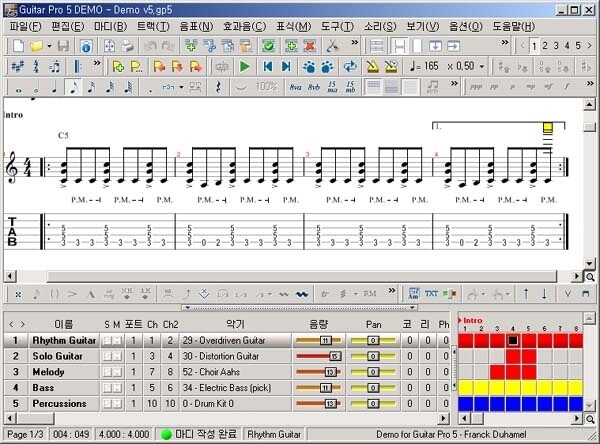Screen dimensions: 600x444
Task: Open the 트랙(T) menu
Action: 153,26
